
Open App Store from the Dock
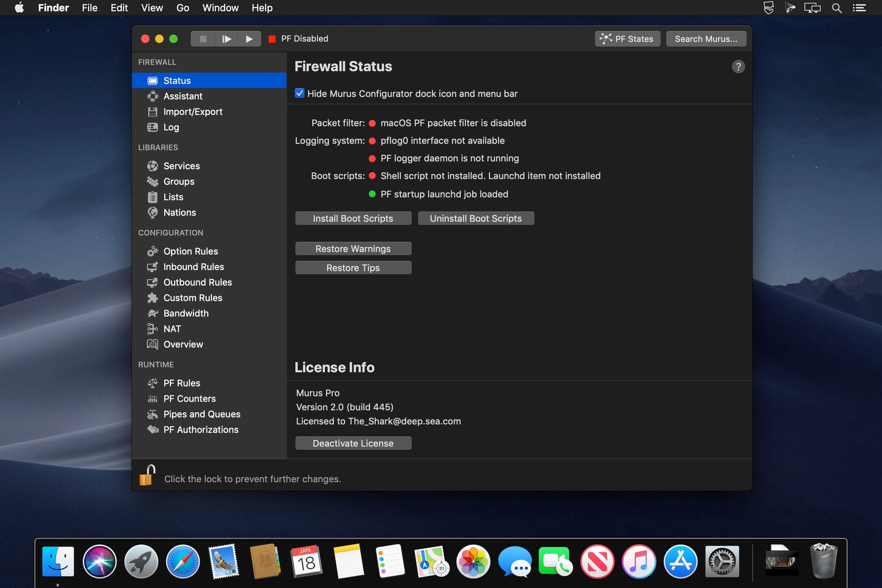(680, 561)
